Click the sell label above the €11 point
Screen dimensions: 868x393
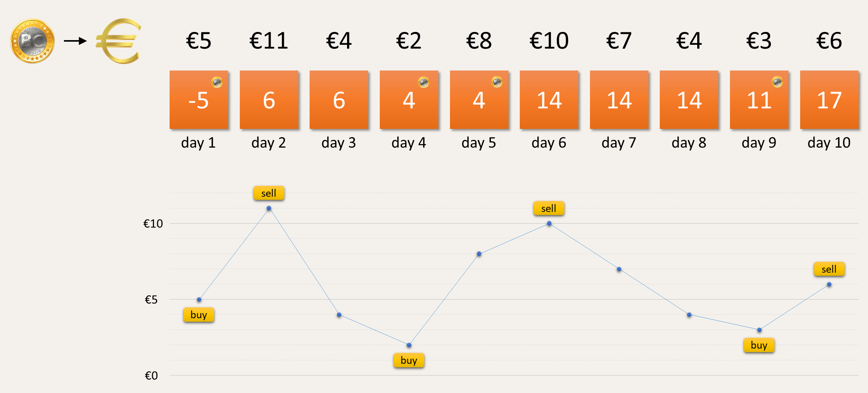tap(269, 193)
